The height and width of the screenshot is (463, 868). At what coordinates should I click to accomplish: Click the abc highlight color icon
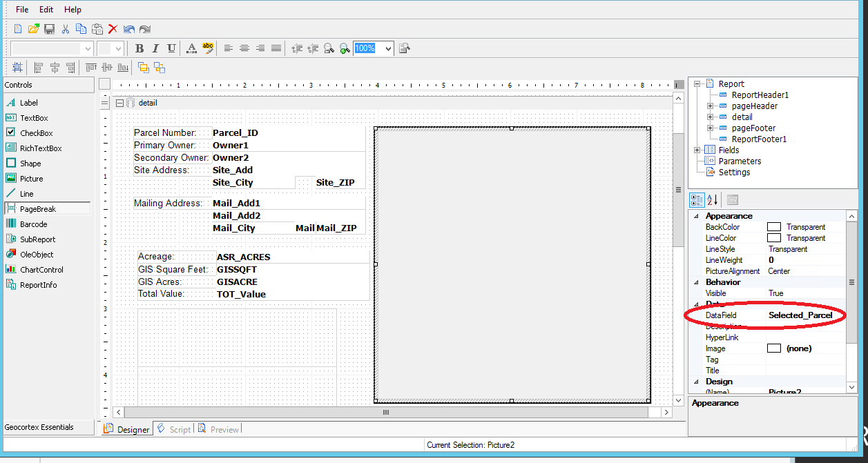click(x=208, y=48)
